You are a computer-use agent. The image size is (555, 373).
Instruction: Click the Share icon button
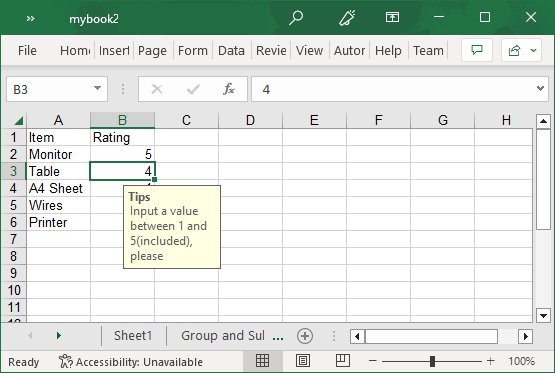pyautogui.click(x=514, y=51)
